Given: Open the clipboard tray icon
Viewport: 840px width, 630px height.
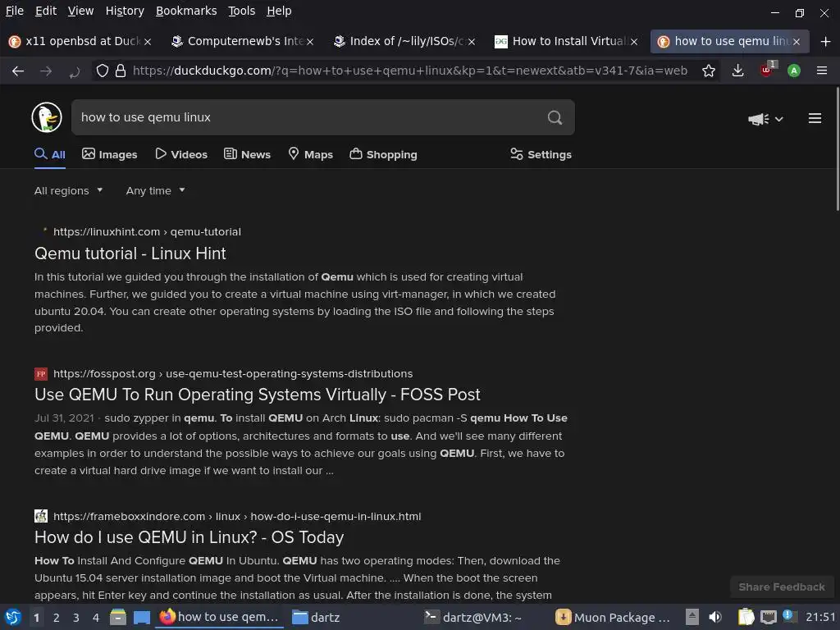Looking at the screenshot, I should [x=746, y=617].
